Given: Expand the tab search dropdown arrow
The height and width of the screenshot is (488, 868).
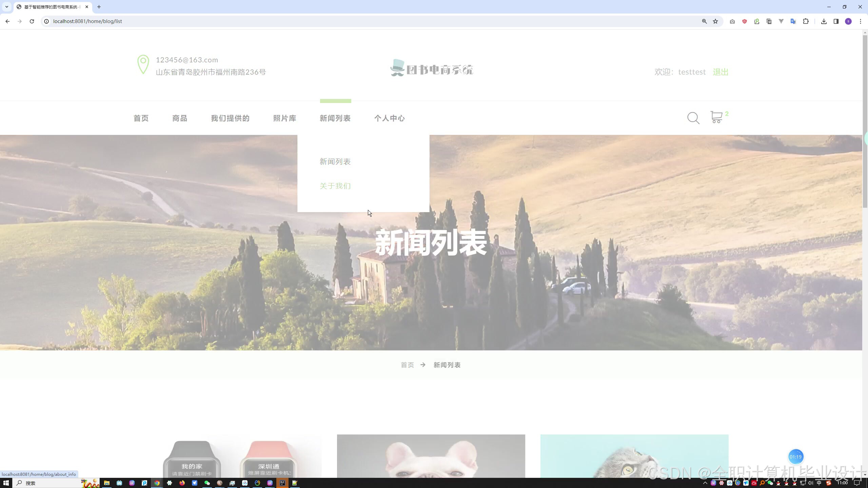Looking at the screenshot, I should [x=6, y=7].
